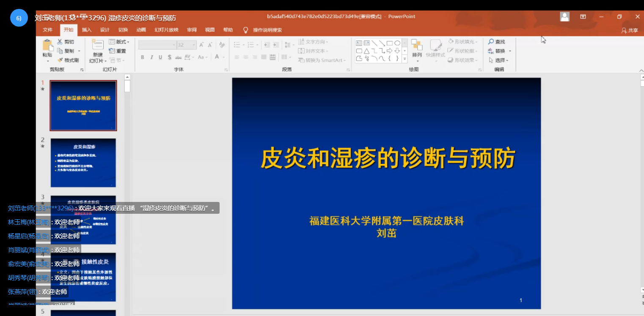The width and height of the screenshot is (644, 316).
Task: Click the Find (查找) magnifier icon
Action: 491,42
